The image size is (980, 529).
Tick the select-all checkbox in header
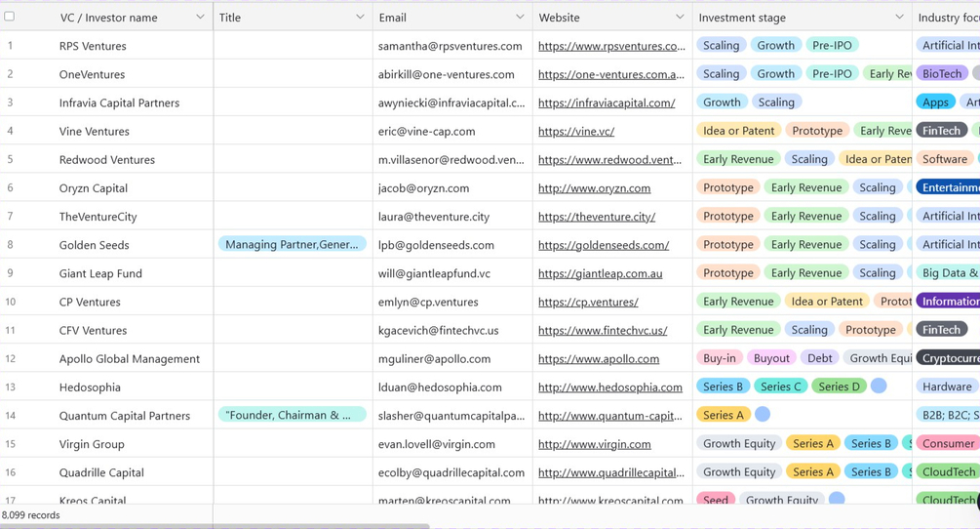click(10, 17)
